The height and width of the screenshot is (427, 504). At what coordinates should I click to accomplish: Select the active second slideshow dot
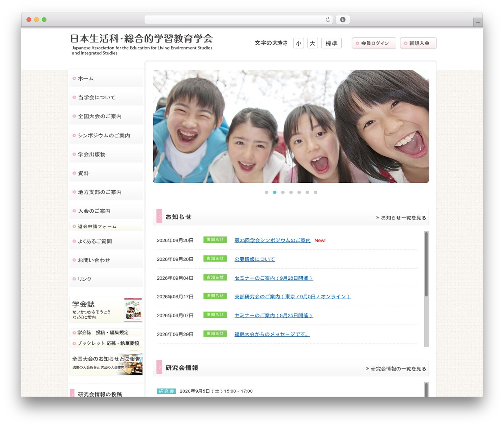(x=275, y=192)
